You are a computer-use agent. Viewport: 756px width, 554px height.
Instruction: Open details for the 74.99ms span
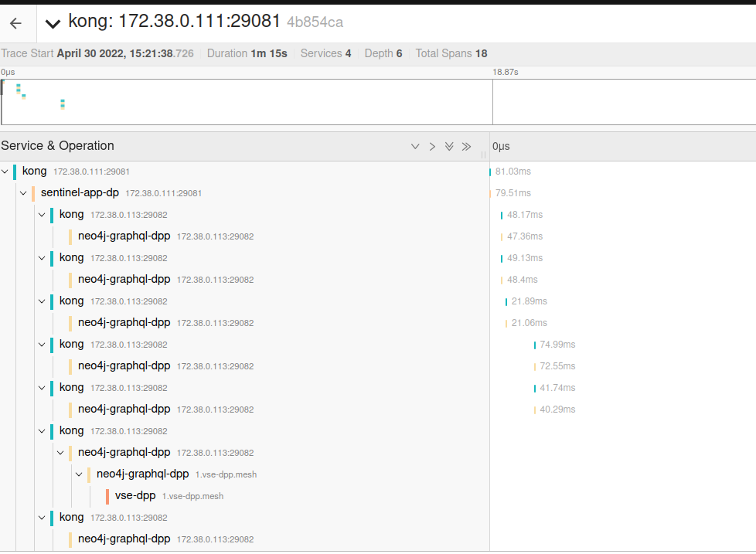click(x=533, y=344)
